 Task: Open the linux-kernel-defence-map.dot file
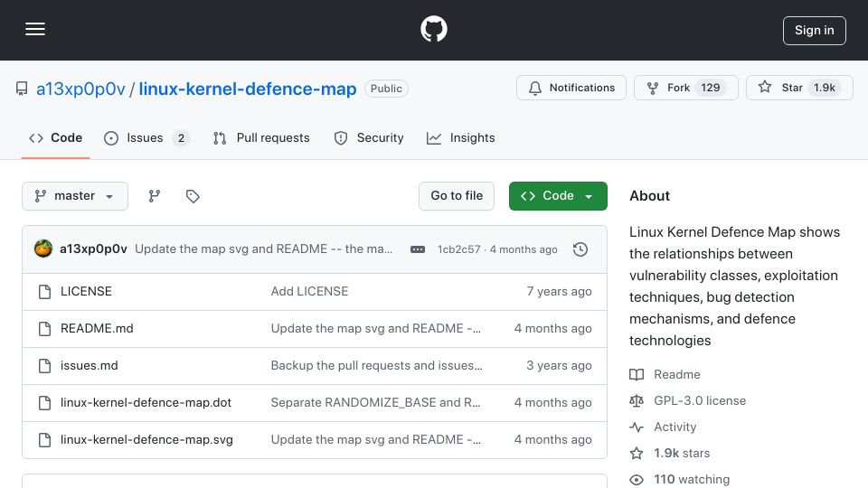[x=146, y=403]
